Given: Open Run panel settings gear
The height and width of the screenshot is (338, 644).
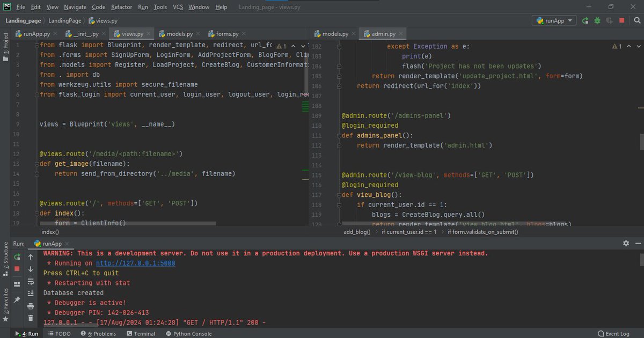Looking at the screenshot, I should tap(626, 243).
